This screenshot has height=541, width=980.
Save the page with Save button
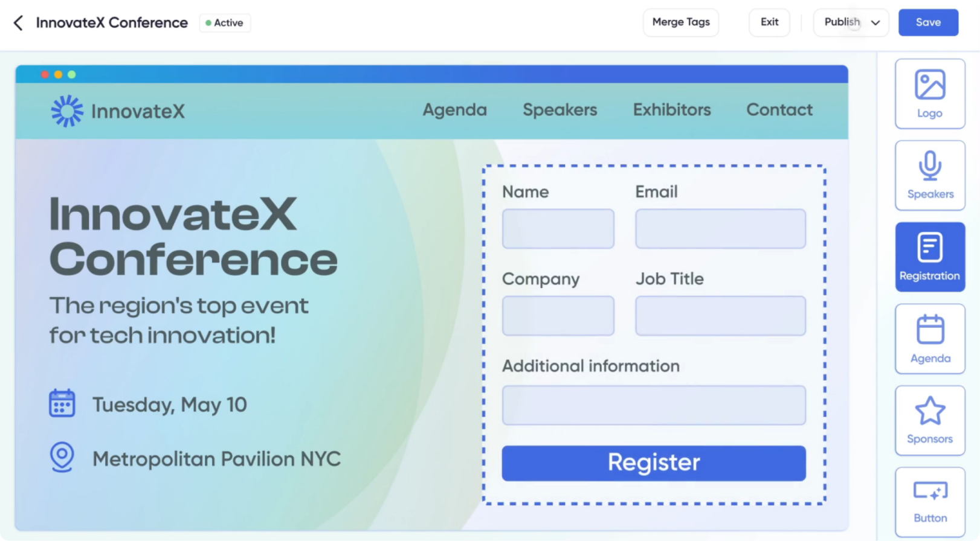[928, 22]
